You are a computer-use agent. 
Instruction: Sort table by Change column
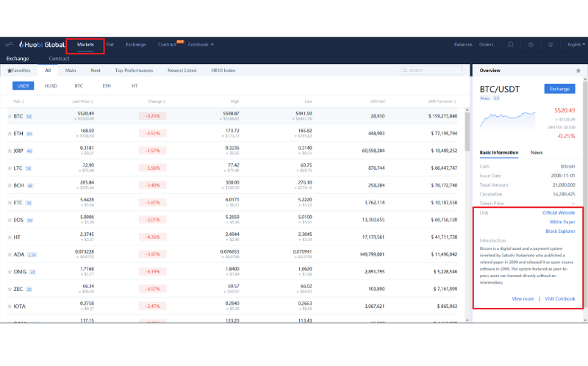coord(157,101)
